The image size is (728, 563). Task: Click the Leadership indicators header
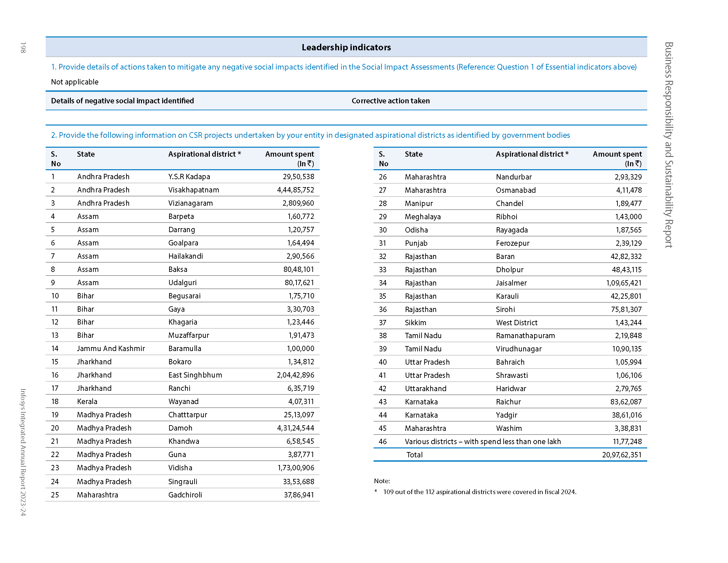346,47
